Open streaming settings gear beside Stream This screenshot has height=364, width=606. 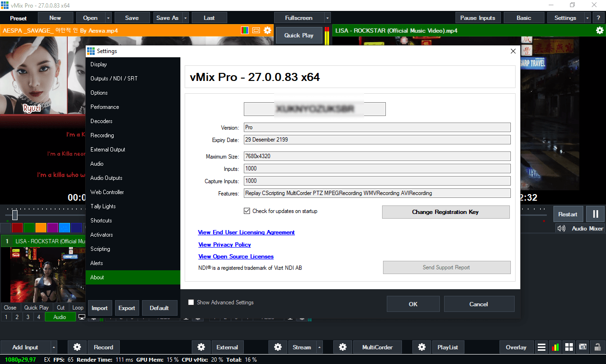coord(278,347)
